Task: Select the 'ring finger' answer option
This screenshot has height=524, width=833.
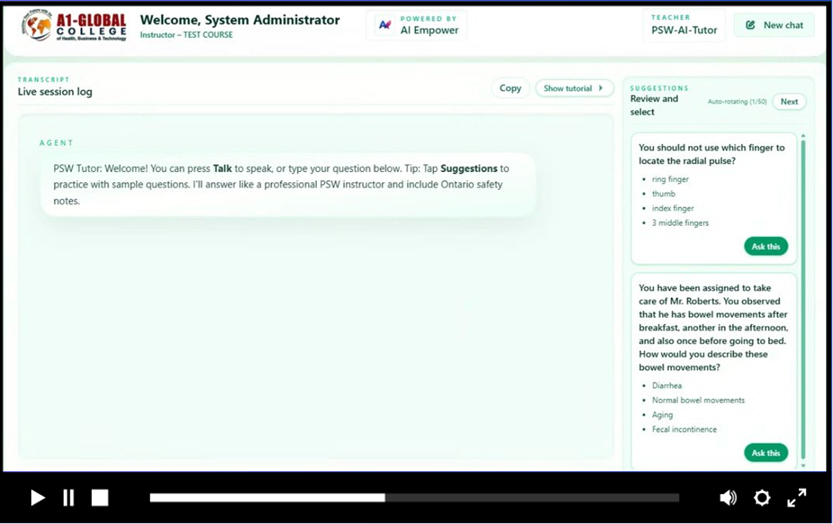Action: [x=670, y=179]
